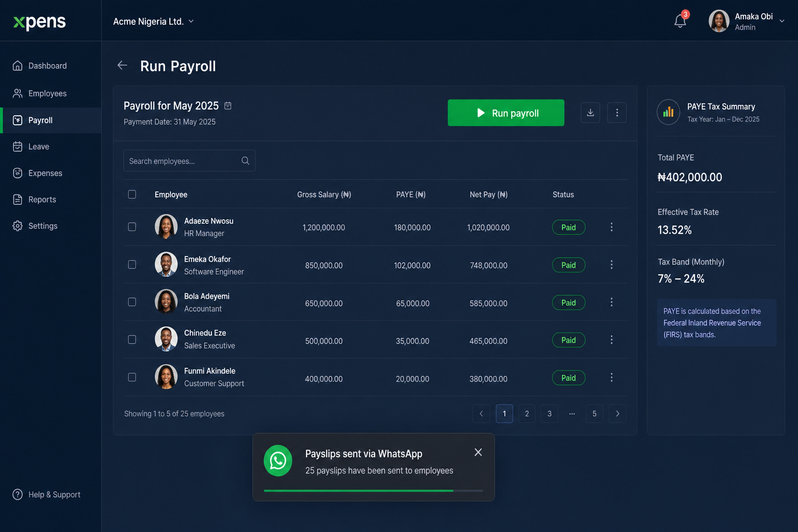
Task: Jump to page 3 of results
Action: click(x=549, y=414)
